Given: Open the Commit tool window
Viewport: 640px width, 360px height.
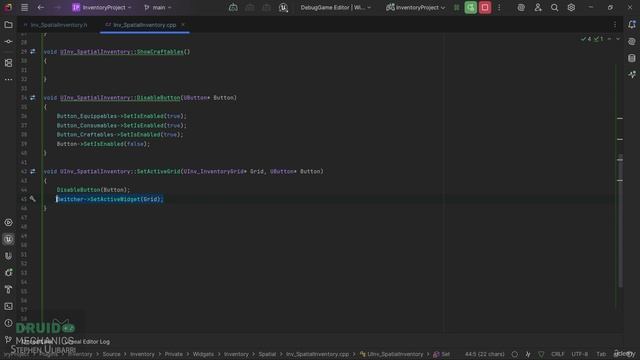Looking at the screenshot, I should coord(8,42).
